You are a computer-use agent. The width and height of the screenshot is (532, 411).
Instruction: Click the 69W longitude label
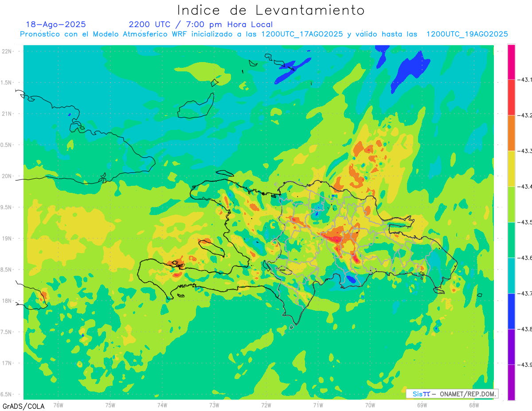tap(422, 405)
